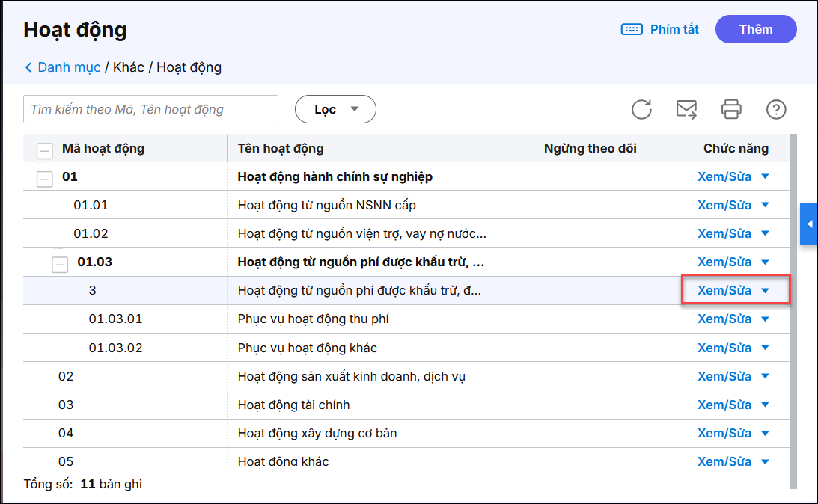The width and height of the screenshot is (818, 504).
Task: Go to Danh mục breadcrumb link
Action: click(x=69, y=67)
